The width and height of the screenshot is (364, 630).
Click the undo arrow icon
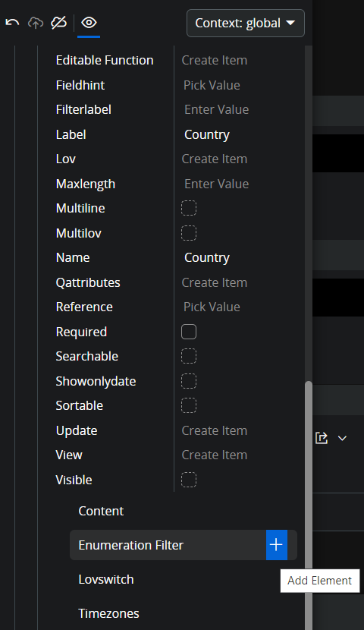[12, 23]
